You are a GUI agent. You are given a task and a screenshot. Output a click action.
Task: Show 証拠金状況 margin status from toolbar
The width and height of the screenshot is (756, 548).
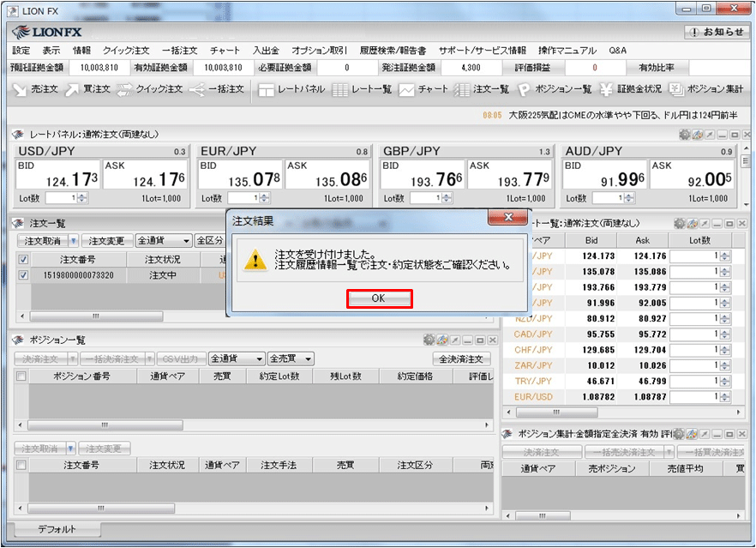pyautogui.click(x=631, y=89)
